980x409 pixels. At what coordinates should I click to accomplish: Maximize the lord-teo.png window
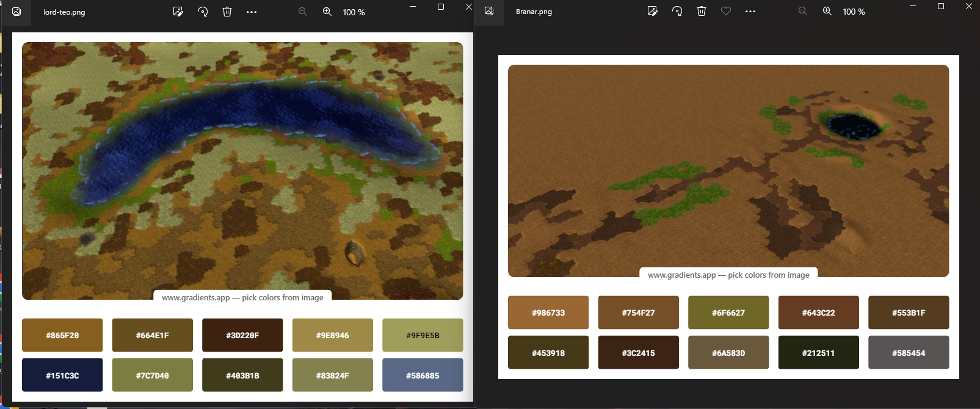point(441,7)
